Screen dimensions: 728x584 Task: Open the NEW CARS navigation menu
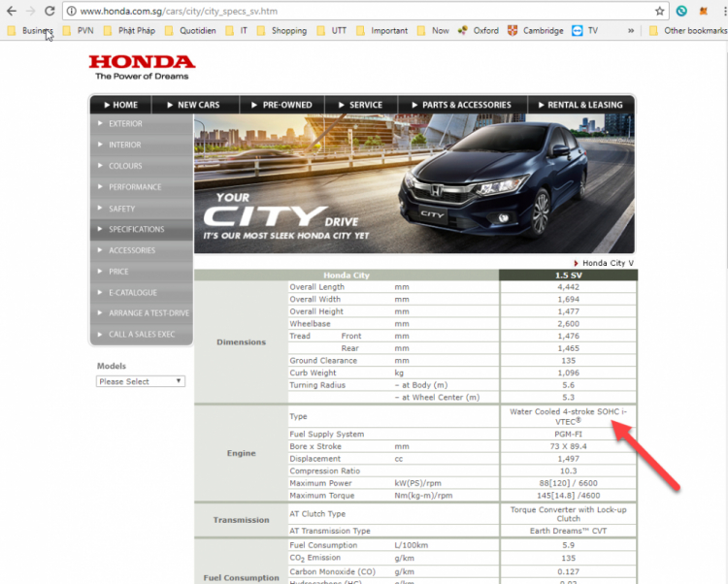[195, 105]
